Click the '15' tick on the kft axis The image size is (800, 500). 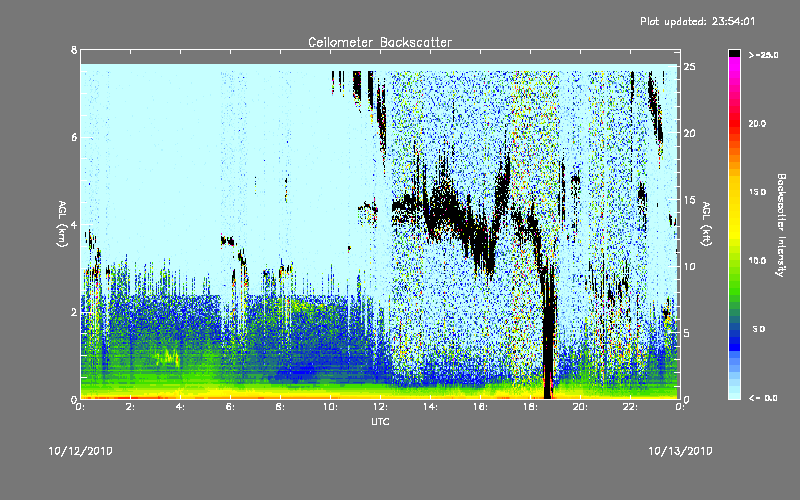(690, 200)
